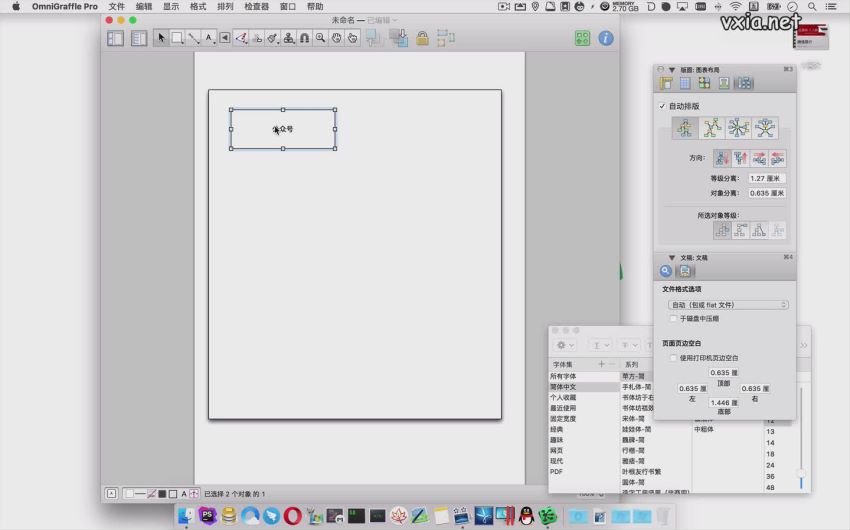The height and width of the screenshot is (530, 850).
Task: Choose radial layout style icon
Action: (x=765, y=128)
